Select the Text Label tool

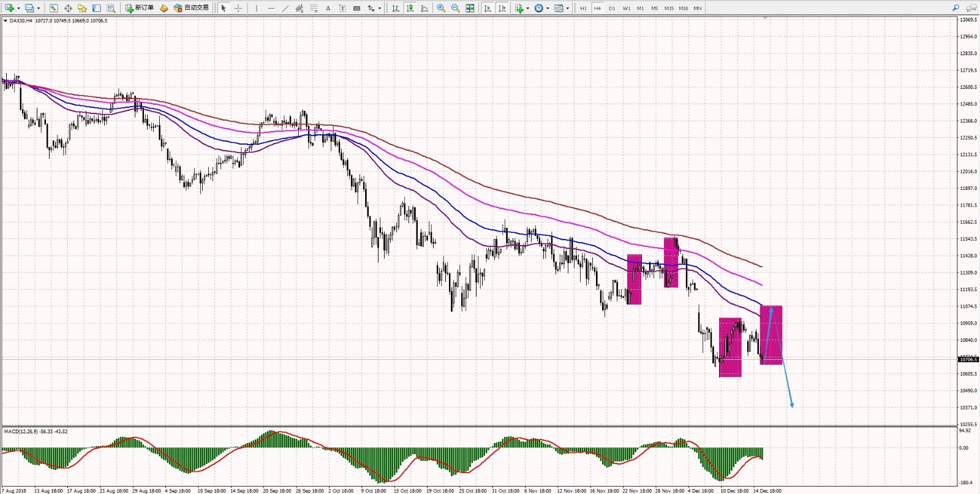click(x=342, y=8)
